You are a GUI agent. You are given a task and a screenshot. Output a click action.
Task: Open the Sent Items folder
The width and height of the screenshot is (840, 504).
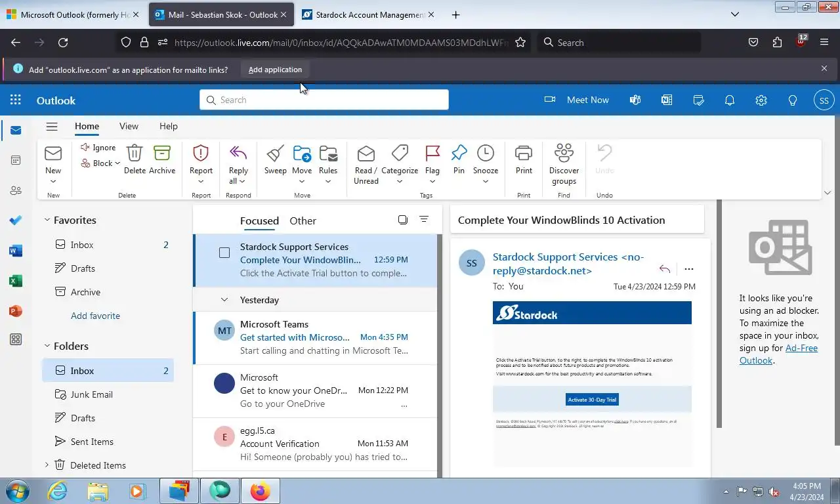[108, 442]
